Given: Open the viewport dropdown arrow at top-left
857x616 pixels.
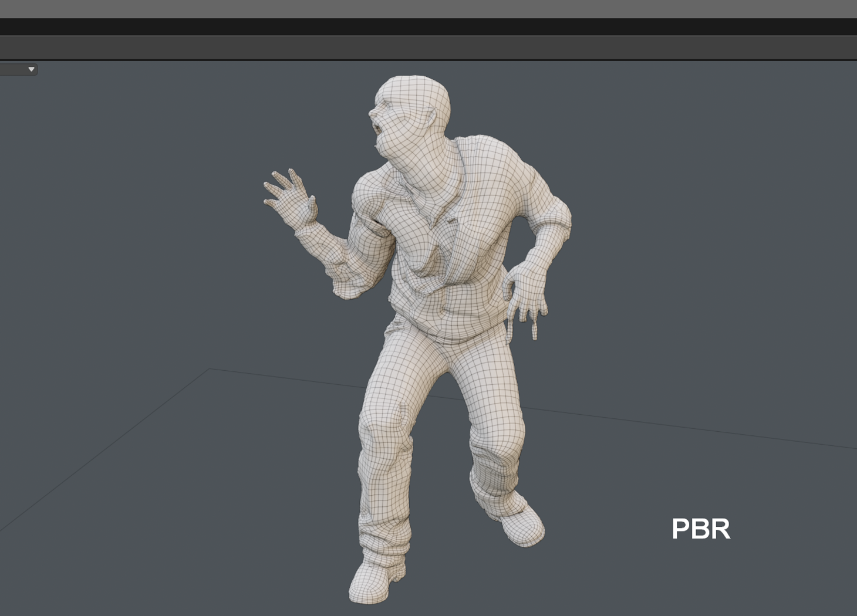Looking at the screenshot, I should point(31,69).
